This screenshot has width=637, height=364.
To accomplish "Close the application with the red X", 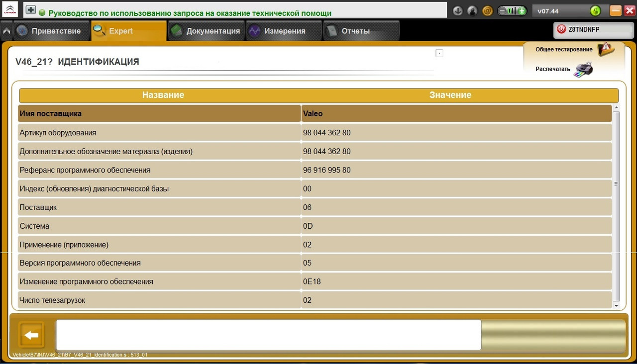I will click(x=629, y=10).
